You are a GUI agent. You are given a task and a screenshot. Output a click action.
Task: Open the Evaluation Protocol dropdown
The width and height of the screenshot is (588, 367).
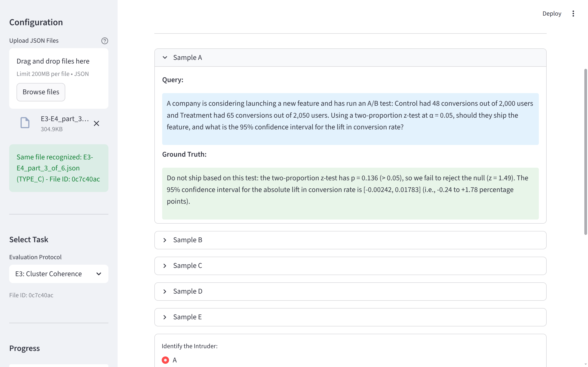click(x=59, y=274)
